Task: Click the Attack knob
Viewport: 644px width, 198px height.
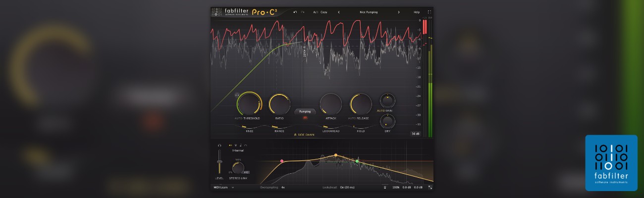Action: click(x=331, y=103)
